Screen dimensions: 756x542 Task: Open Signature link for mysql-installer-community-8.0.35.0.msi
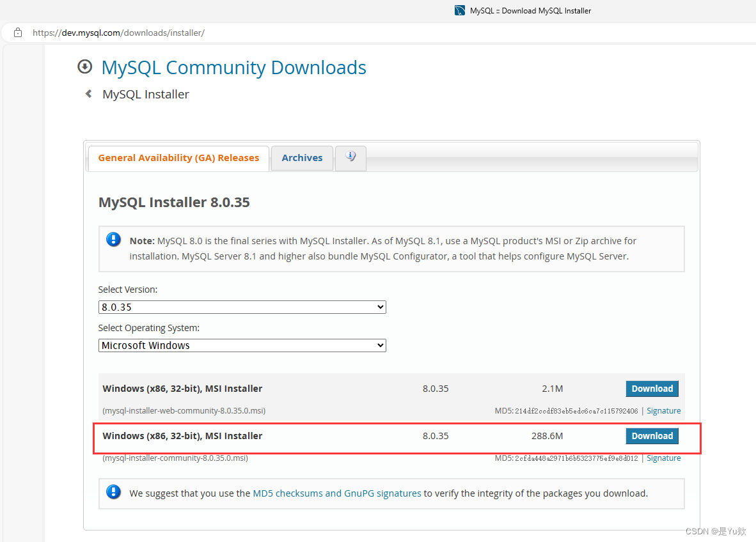point(663,458)
